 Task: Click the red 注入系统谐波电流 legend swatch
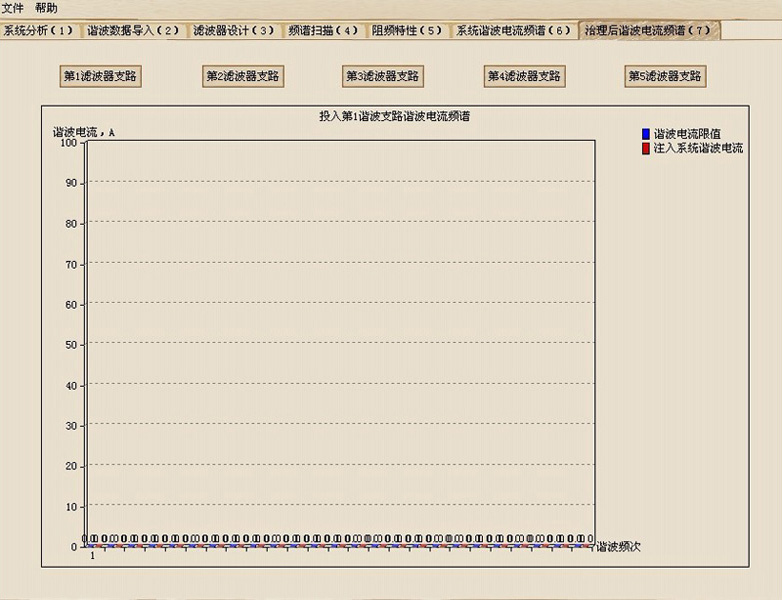pyautogui.click(x=646, y=148)
